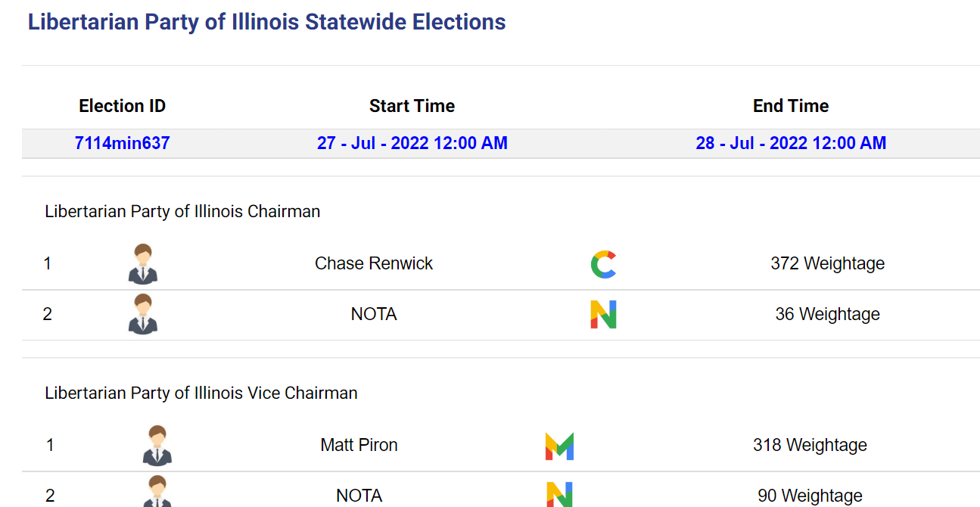Click Matt Piron's candidate avatar icon
This screenshot has height=507, width=980.
point(157,445)
